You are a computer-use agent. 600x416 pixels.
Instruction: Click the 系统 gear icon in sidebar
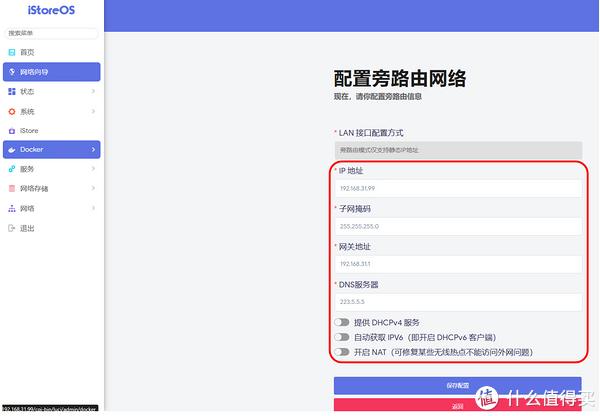[12, 111]
